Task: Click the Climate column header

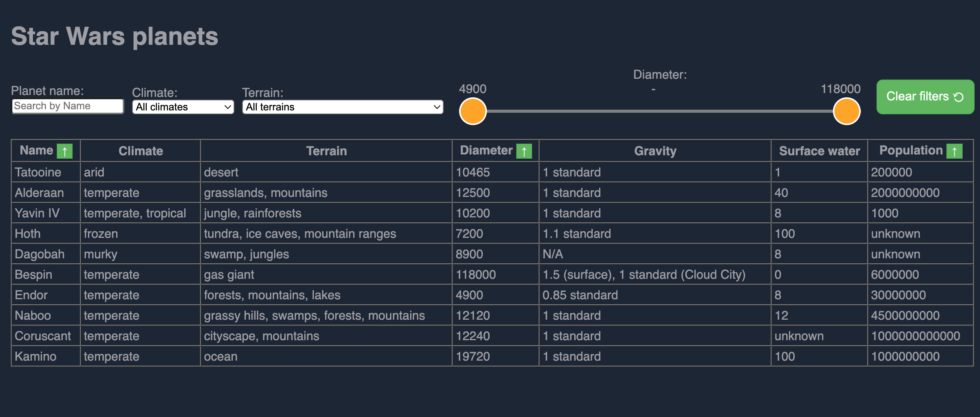Action: [141, 151]
